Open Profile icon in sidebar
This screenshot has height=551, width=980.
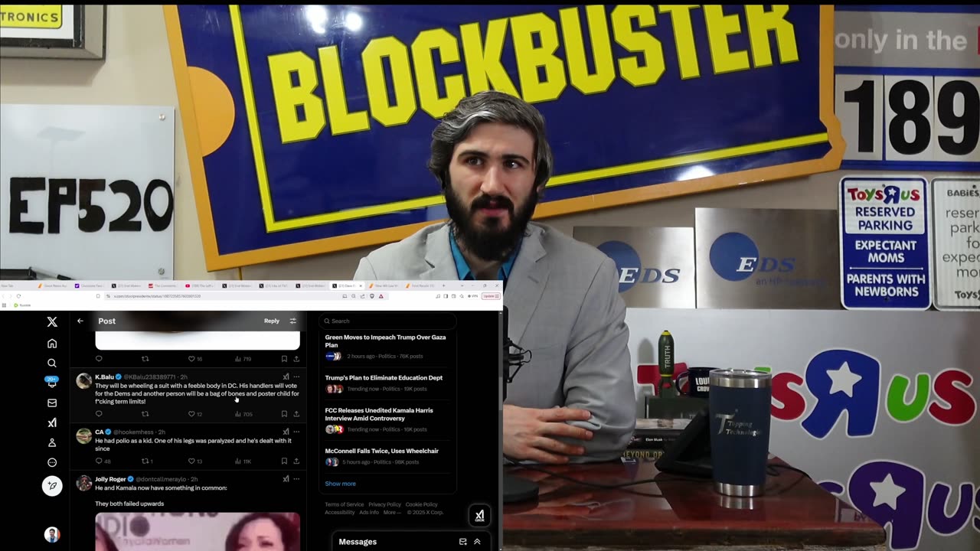tap(52, 442)
